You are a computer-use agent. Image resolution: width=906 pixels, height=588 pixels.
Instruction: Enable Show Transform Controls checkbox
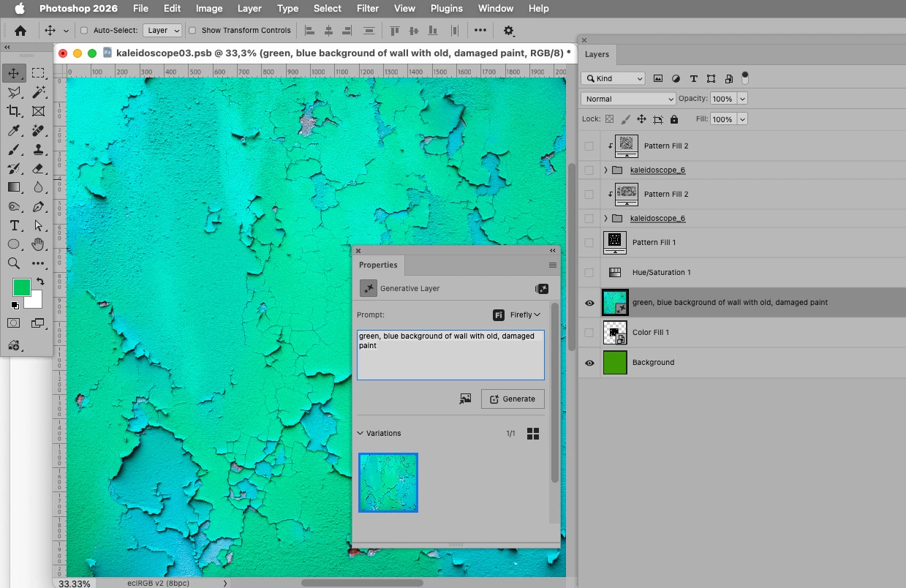(192, 31)
